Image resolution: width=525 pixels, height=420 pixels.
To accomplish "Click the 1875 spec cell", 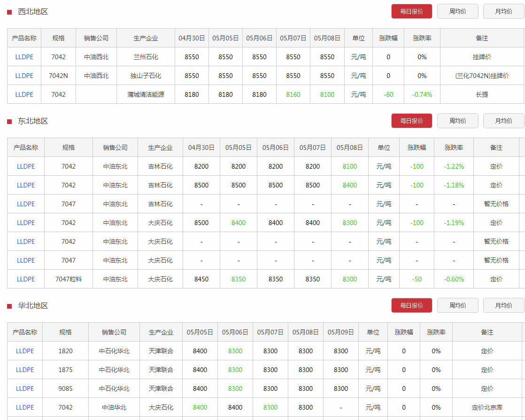I will (x=65, y=370).
